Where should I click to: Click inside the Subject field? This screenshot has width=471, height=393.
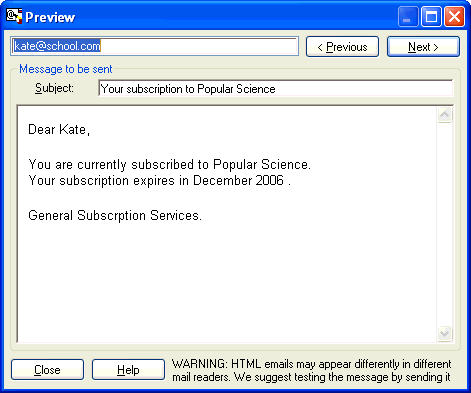click(x=276, y=88)
